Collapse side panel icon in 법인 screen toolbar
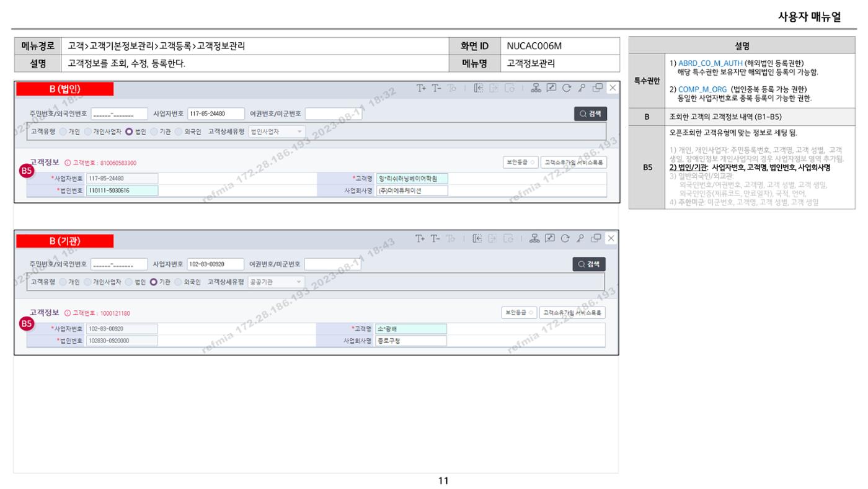868x489 pixels. pos(479,88)
